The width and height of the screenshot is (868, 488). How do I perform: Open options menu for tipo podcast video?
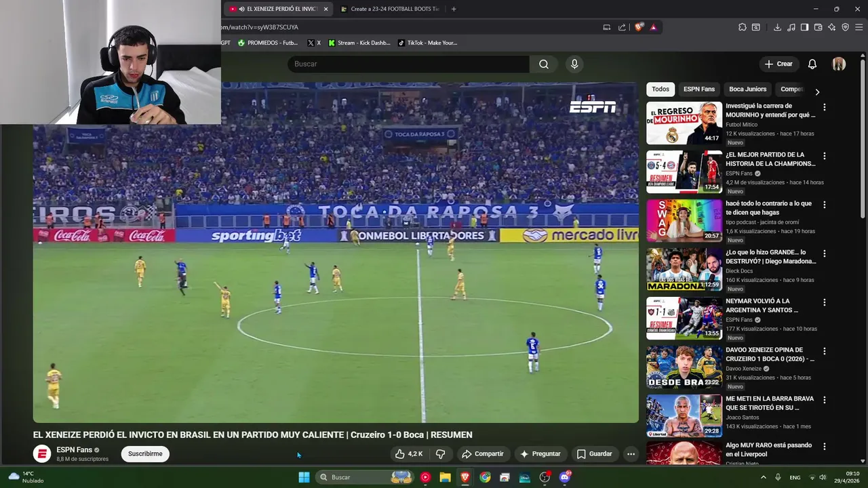[825, 205]
